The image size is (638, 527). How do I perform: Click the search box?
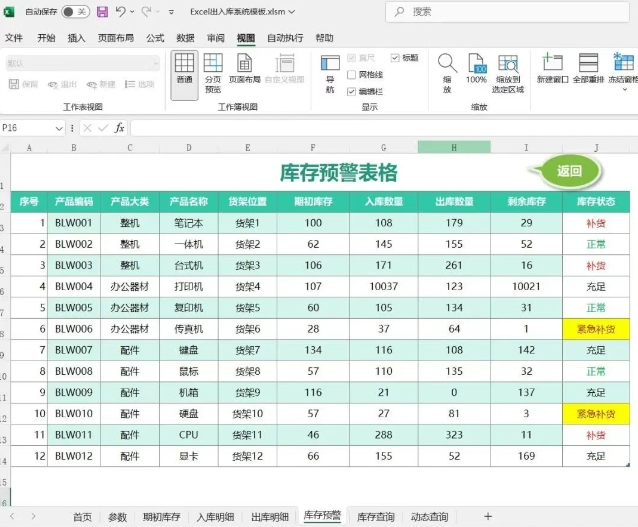click(507, 12)
